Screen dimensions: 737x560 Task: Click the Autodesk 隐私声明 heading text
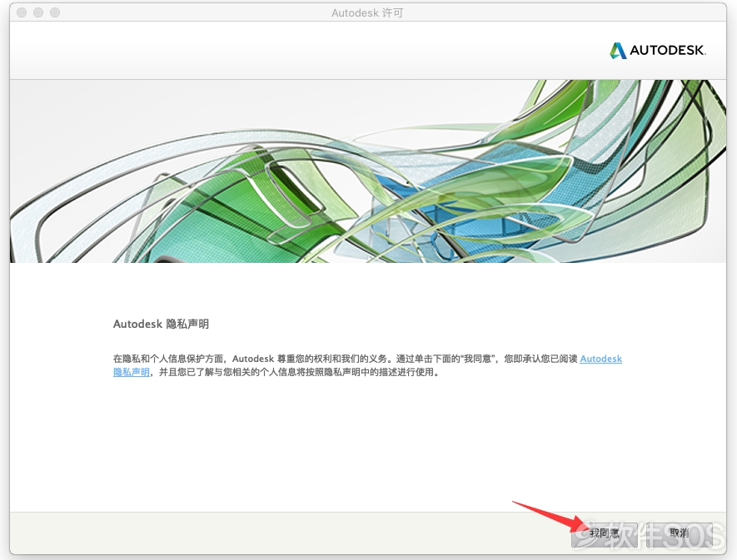click(x=161, y=325)
